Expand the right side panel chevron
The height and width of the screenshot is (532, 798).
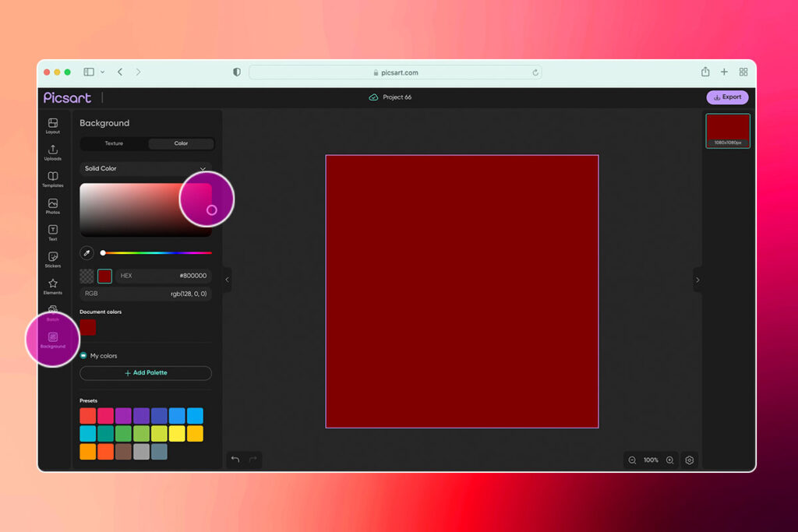pos(697,279)
